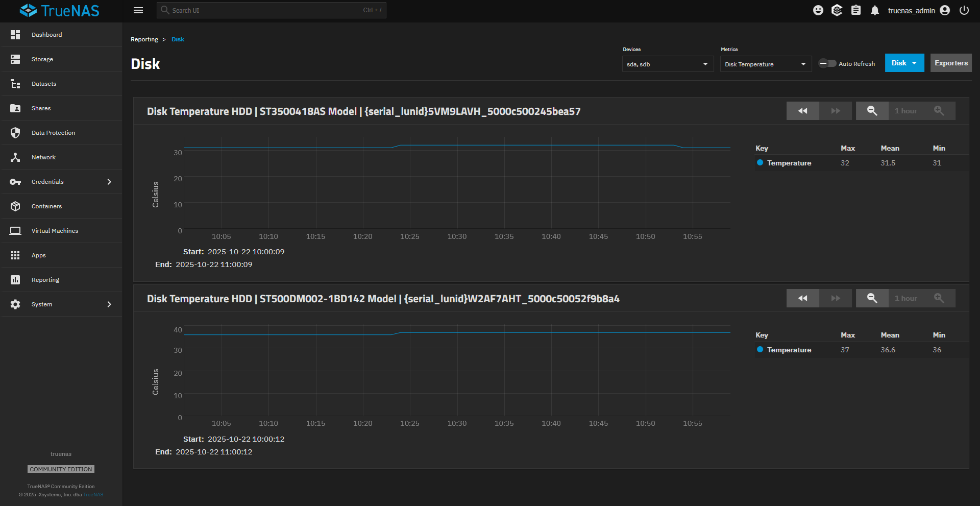The width and height of the screenshot is (980, 506).
Task: Toggle the Auto Refresh switch
Action: (x=827, y=64)
